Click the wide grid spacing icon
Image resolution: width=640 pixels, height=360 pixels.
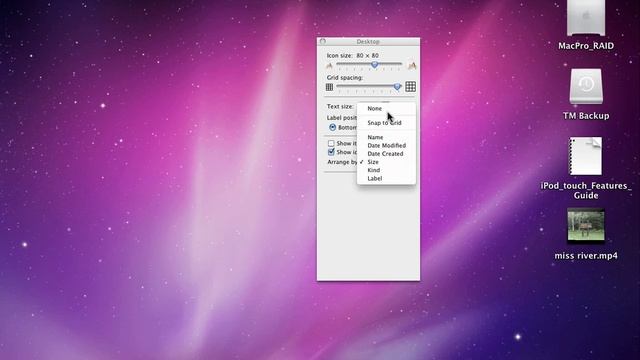411,87
